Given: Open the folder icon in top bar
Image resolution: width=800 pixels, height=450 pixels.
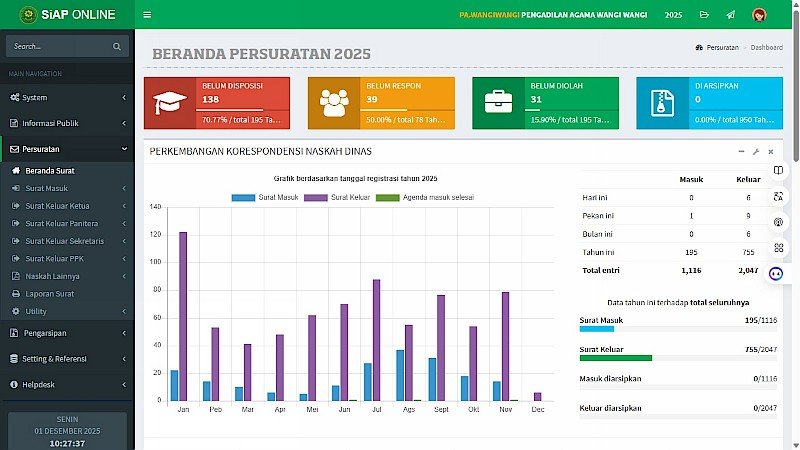Looking at the screenshot, I should click(704, 15).
